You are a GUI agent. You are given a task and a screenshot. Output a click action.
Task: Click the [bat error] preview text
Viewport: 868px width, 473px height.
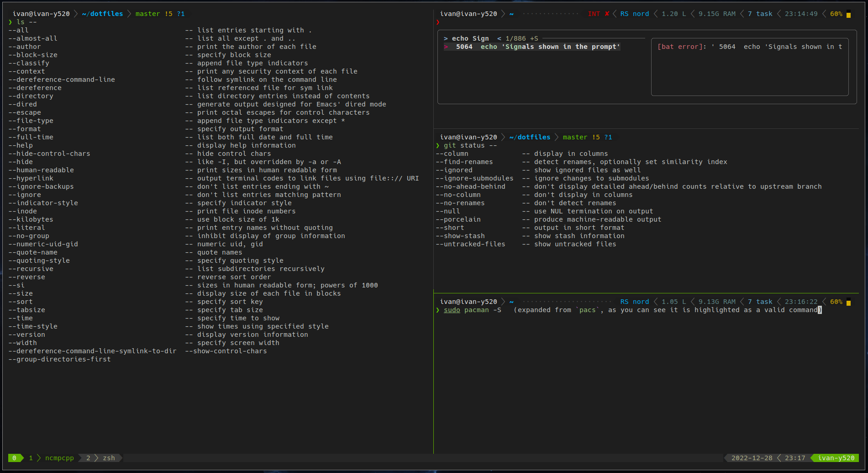(750, 47)
